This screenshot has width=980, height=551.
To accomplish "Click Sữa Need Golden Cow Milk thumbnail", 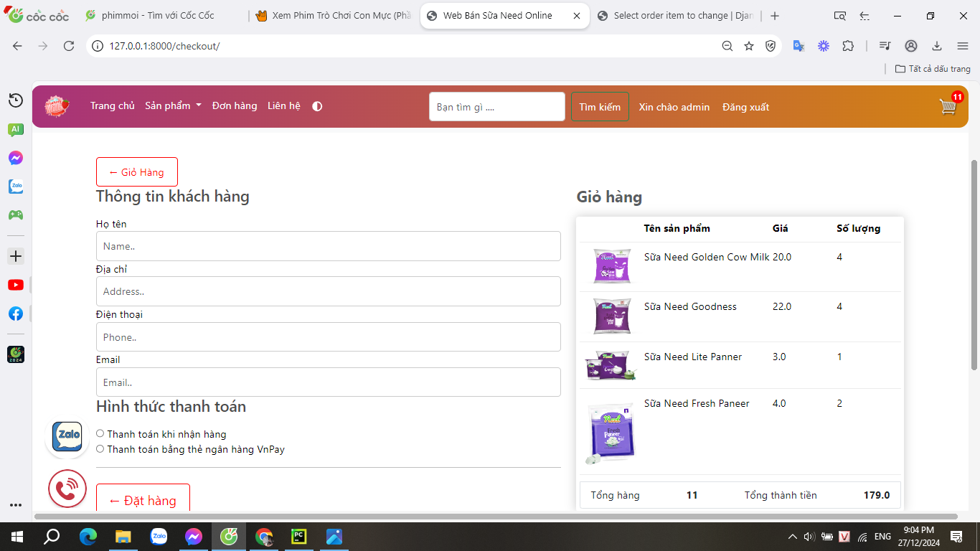I will (x=611, y=266).
